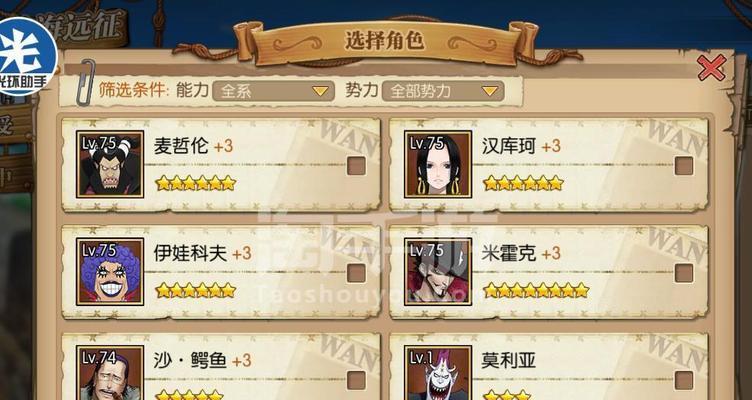This screenshot has width=752, height=400.
Task: Check the box for 麦哲伦
Action: click(356, 166)
